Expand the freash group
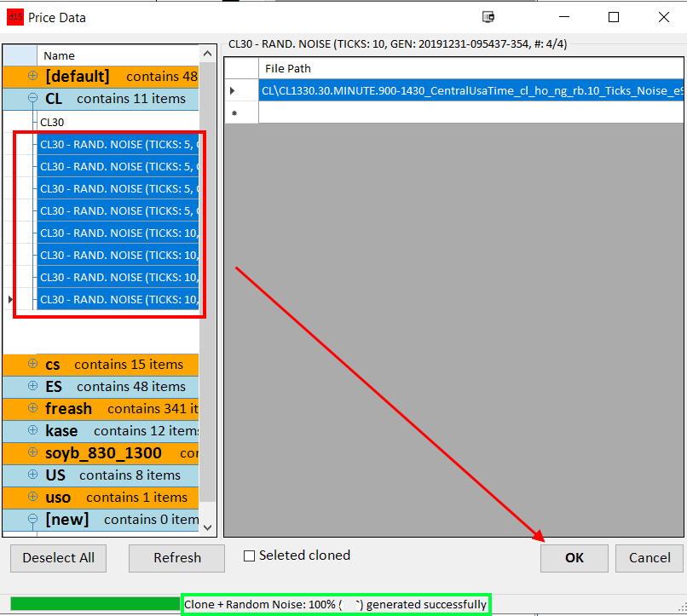 click(32, 408)
